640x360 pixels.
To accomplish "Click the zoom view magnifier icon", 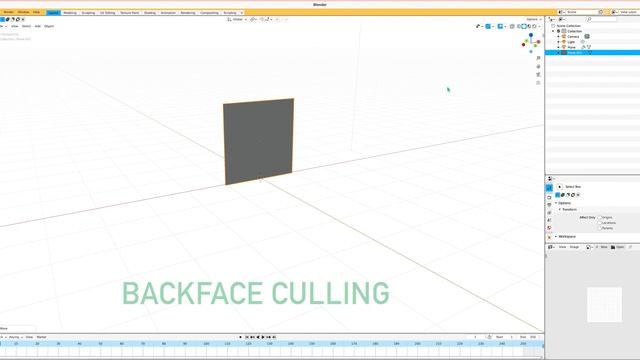I will pyautogui.click(x=538, y=58).
